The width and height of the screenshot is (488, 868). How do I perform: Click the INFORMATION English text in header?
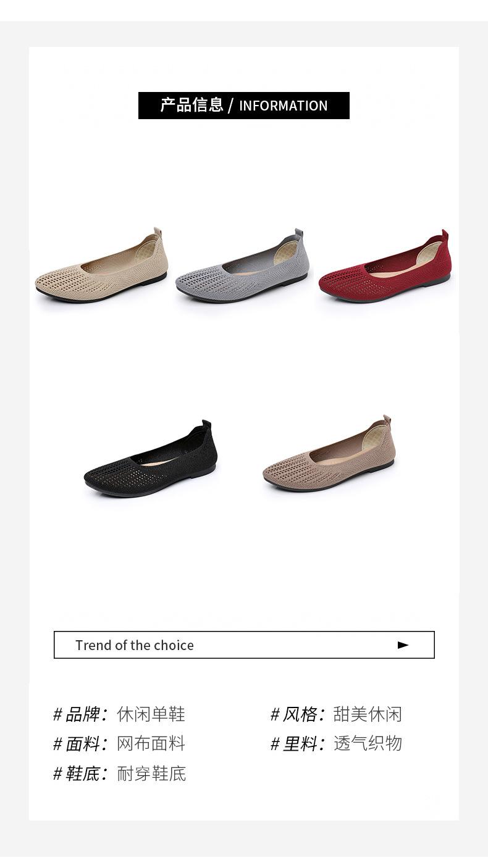tap(284, 106)
